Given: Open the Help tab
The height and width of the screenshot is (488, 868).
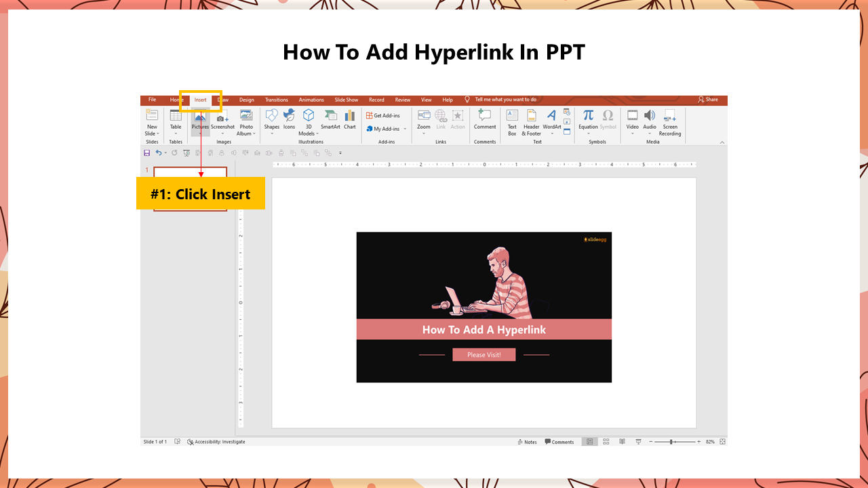Looking at the screenshot, I should coord(448,100).
